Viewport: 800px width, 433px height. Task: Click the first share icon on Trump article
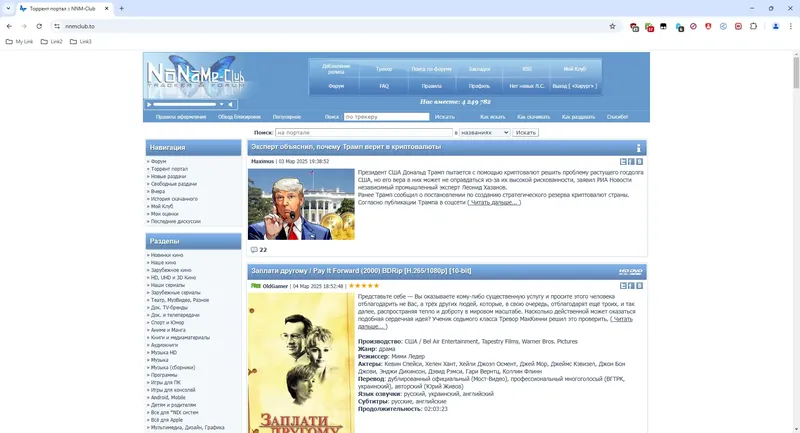point(623,162)
